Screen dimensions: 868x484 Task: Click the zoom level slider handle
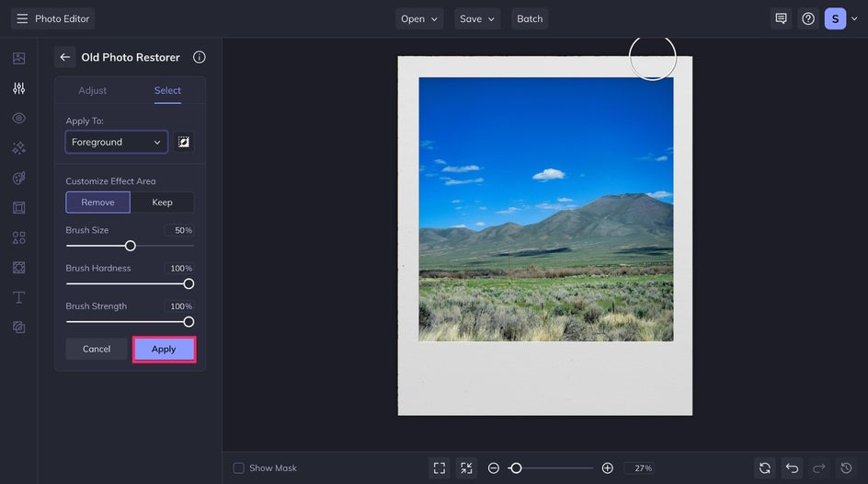click(516, 468)
